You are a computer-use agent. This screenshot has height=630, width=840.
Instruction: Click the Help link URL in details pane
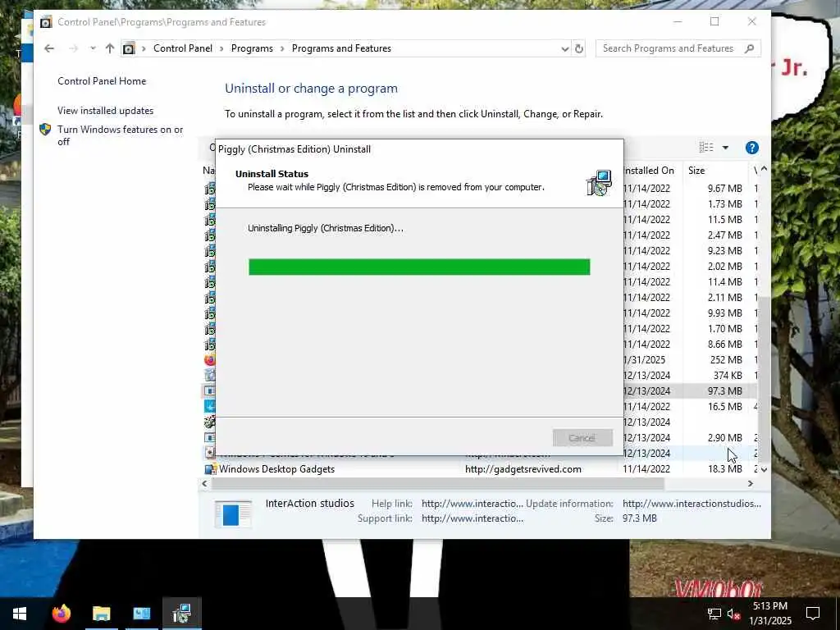(x=472, y=504)
